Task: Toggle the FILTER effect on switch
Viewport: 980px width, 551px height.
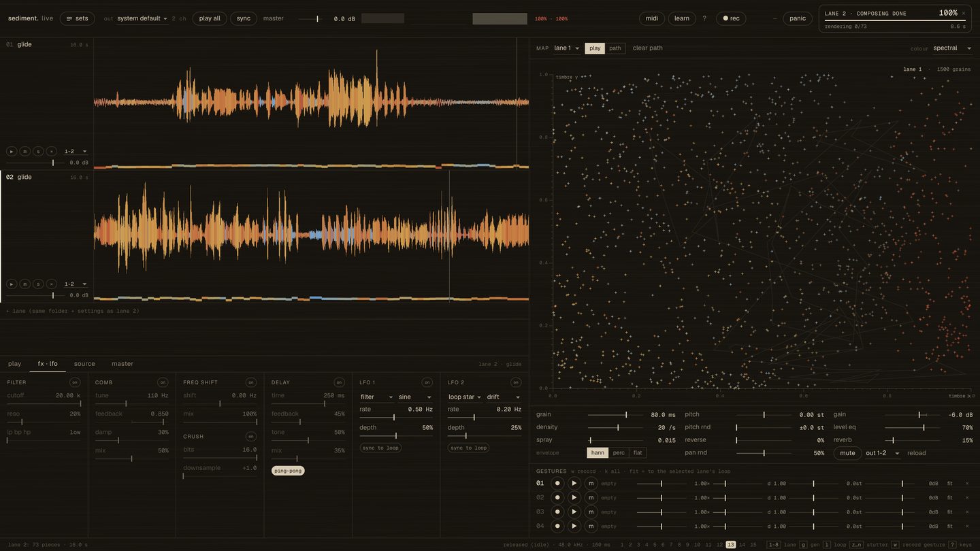Action: pyautogui.click(x=75, y=382)
